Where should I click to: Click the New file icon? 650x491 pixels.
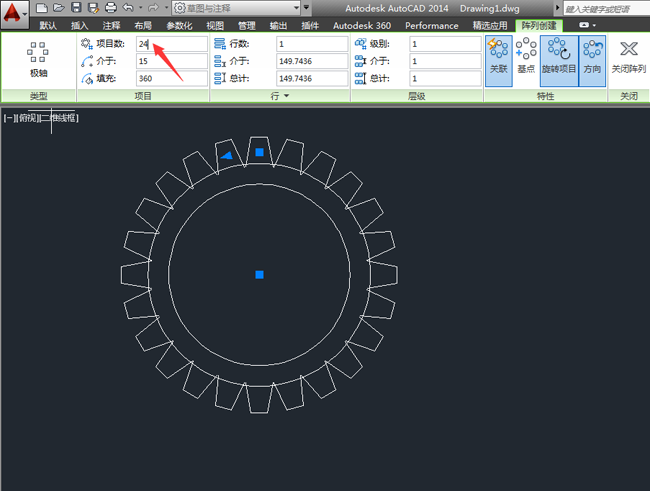[42, 8]
